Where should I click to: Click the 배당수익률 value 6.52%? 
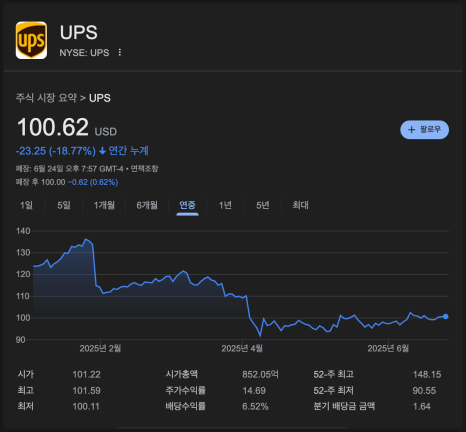(255, 406)
